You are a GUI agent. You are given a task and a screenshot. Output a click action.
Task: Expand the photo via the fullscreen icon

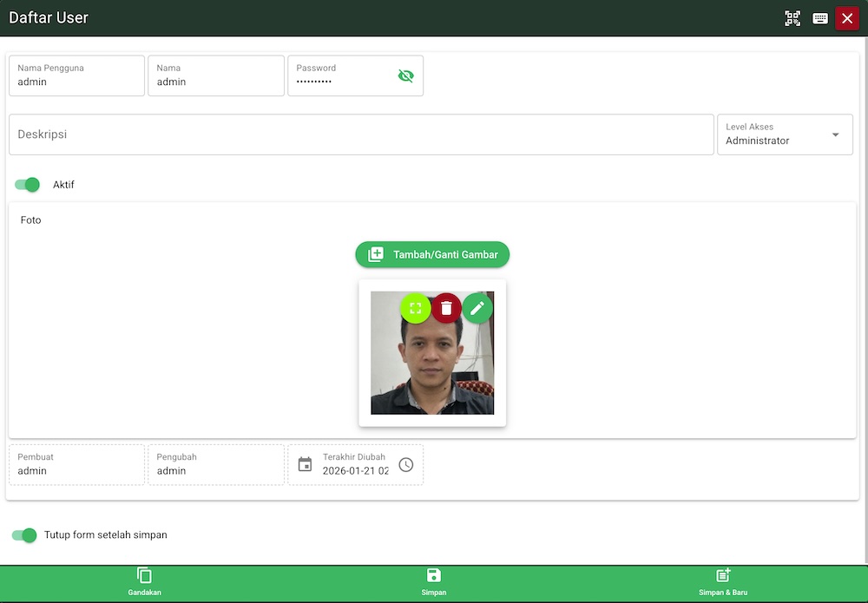pyautogui.click(x=415, y=308)
